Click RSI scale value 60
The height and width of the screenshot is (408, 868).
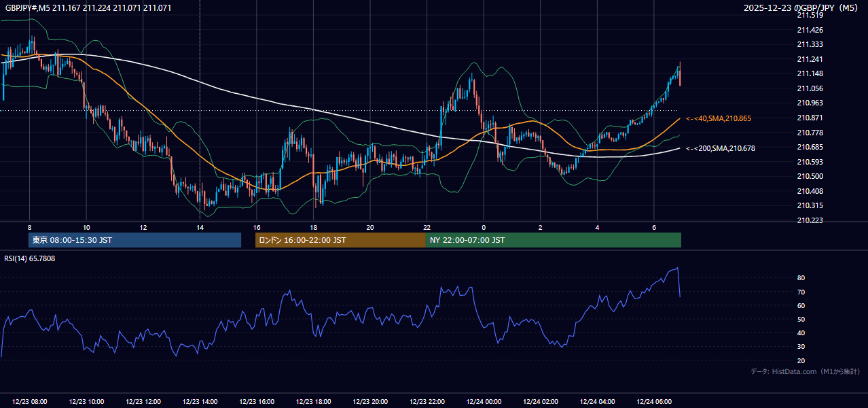pyautogui.click(x=801, y=306)
